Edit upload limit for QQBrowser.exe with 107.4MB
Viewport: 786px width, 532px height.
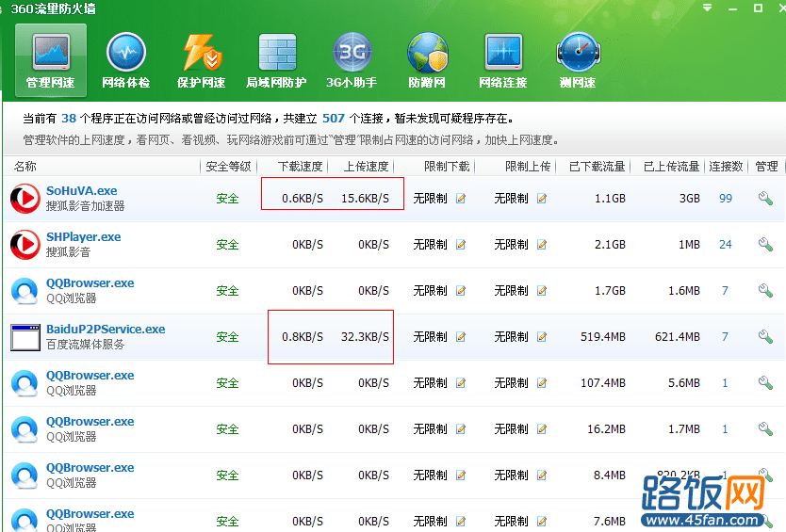click(x=541, y=383)
